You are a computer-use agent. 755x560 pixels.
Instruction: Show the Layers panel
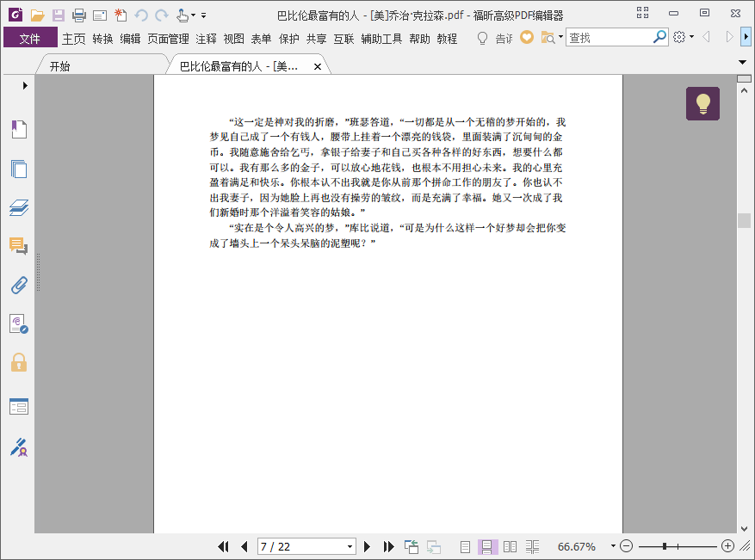19,207
